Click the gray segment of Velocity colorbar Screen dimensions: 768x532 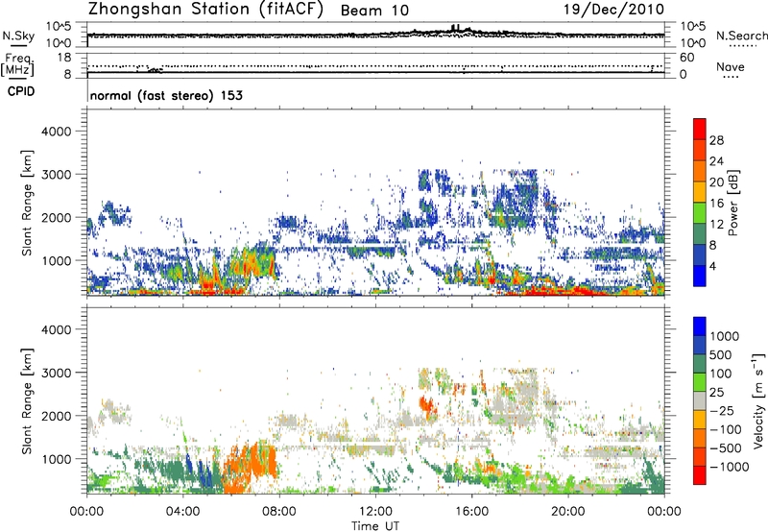click(x=700, y=401)
